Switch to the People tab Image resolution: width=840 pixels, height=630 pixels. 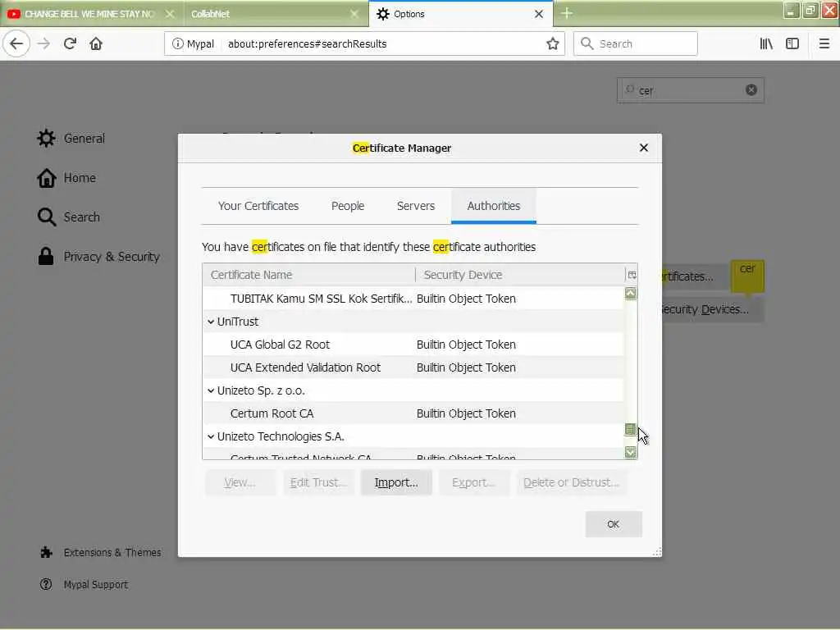(x=348, y=206)
